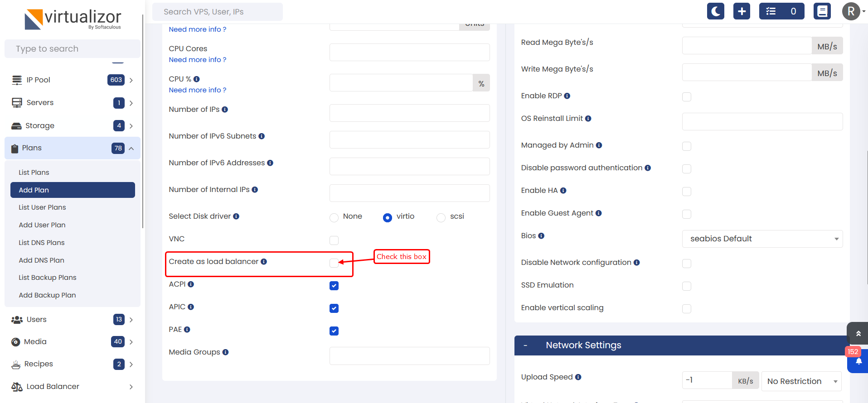868x403 pixels.
Task: Click the scroll-to-top double arrow
Action: pos(858,334)
